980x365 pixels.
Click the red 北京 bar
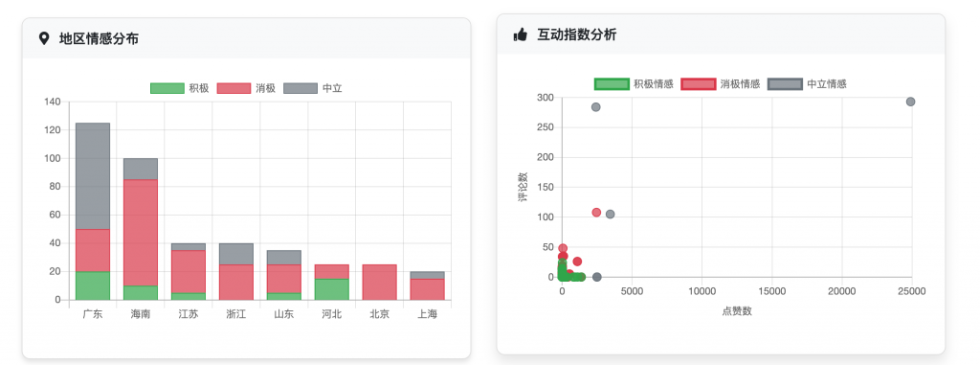pos(380,283)
